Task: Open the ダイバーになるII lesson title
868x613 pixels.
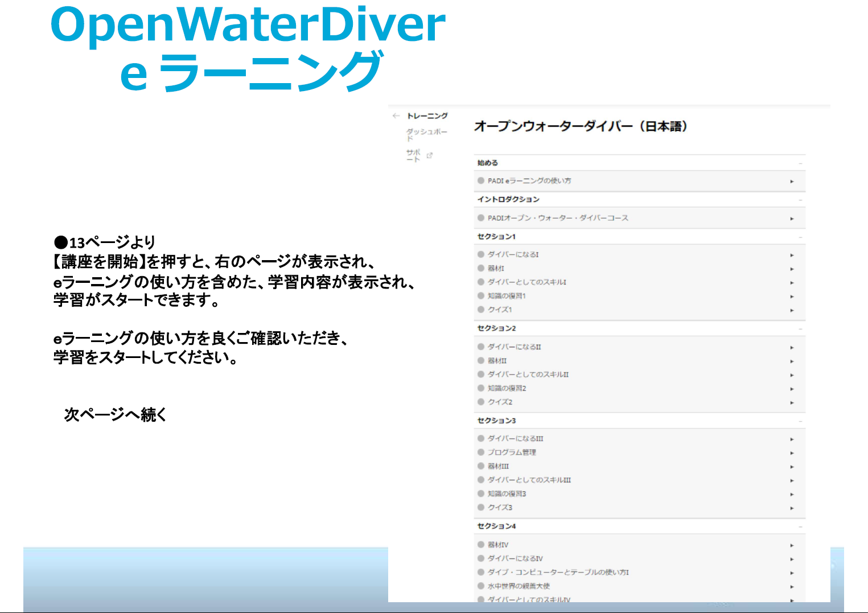Action: click(515, 347)
